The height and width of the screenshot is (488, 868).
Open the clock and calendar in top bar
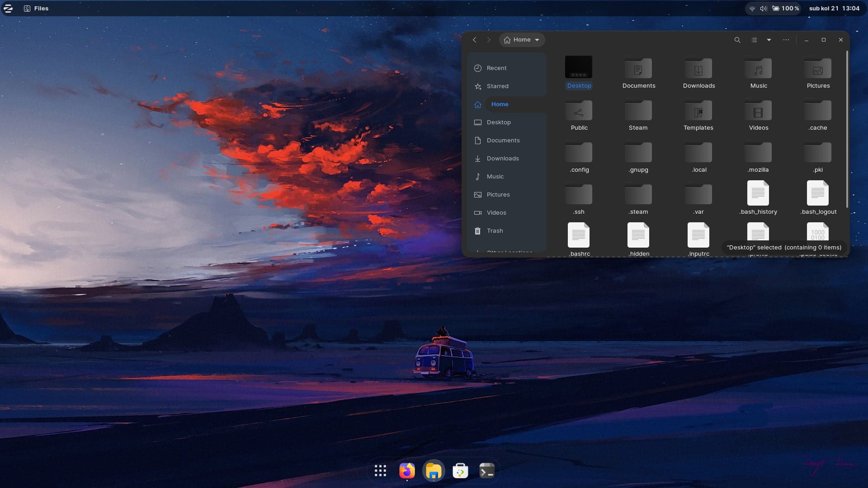point(834,8)
